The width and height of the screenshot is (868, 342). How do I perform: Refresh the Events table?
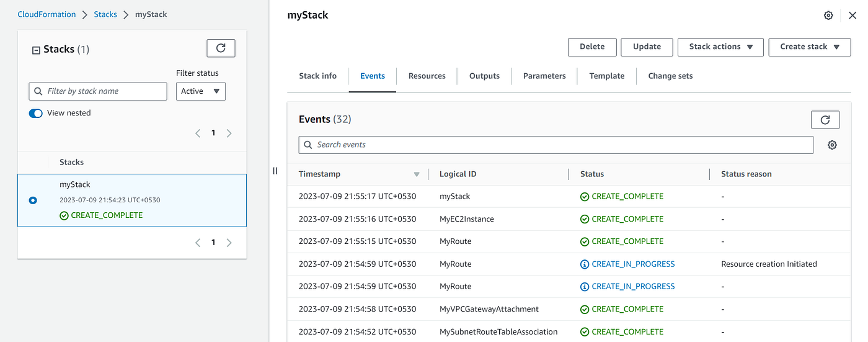tap(825, 120)
